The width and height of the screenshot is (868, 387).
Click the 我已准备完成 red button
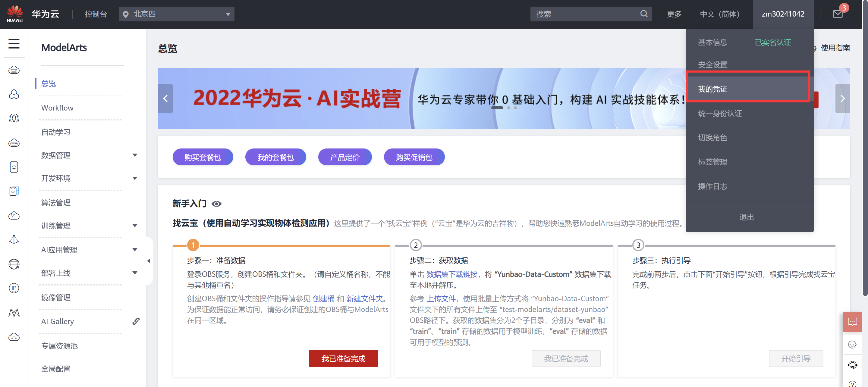click(x=343, y=358)
